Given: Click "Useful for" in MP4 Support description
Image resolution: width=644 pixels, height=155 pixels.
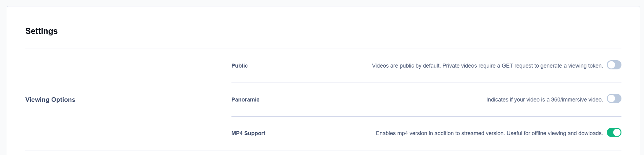Looking at the screenshot, I should [x=518, y=133].
